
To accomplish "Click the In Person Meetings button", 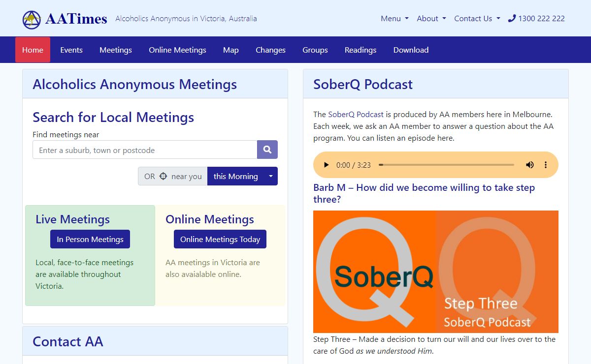I will tap(90, 239).
